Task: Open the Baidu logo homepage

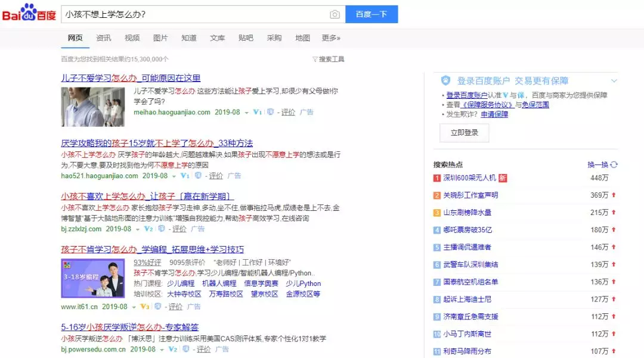Action: 29,13
